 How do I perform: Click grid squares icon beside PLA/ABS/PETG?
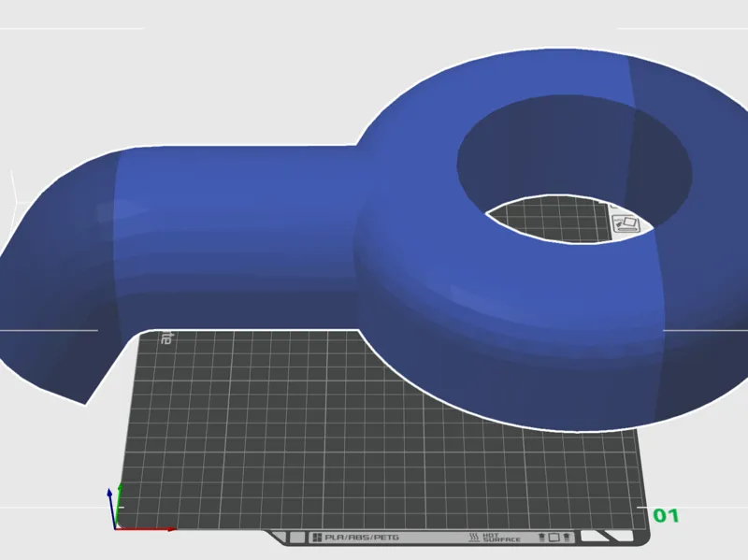click(317, 538)
